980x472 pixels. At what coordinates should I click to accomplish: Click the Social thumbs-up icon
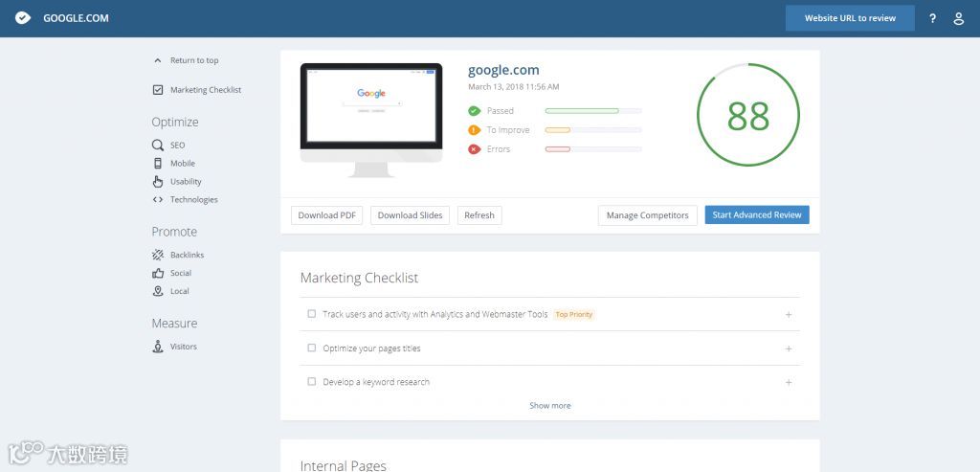pyautogui.click(x=158, y=273)
